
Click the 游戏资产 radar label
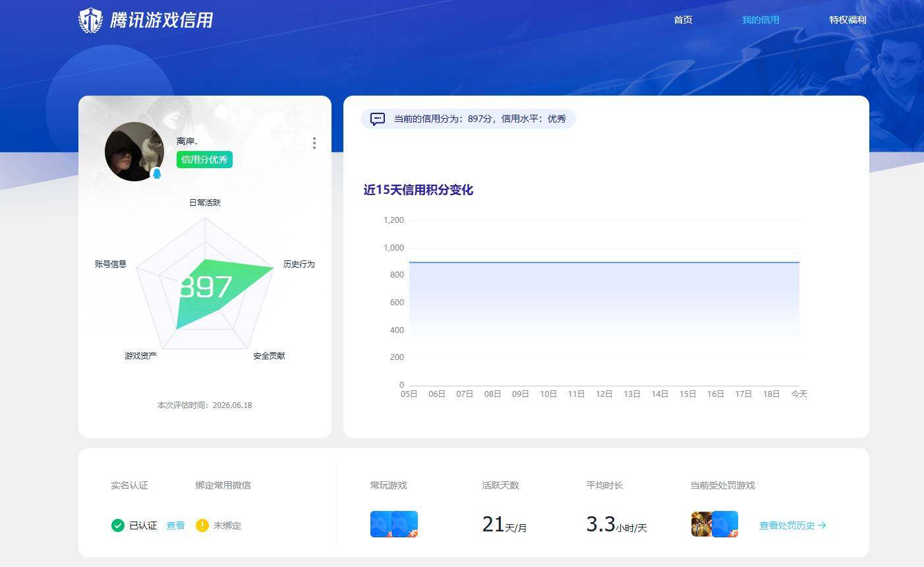[141, 355]
